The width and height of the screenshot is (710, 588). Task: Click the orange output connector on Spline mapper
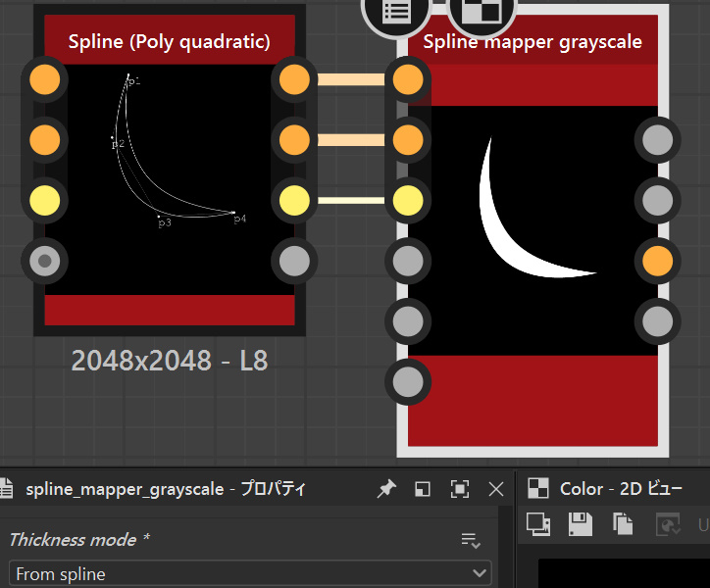(657, 261)
